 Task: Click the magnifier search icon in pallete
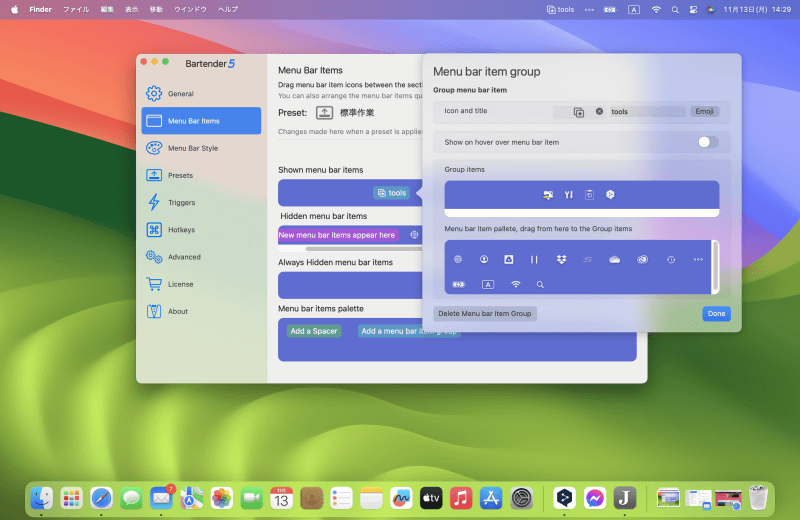click(x=540, y=284)
